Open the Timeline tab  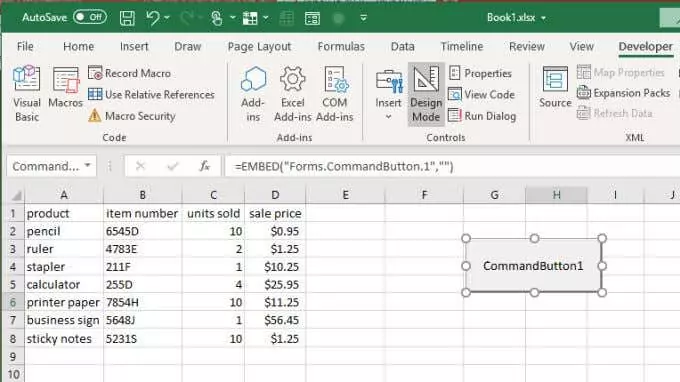[x=462, y=46]
